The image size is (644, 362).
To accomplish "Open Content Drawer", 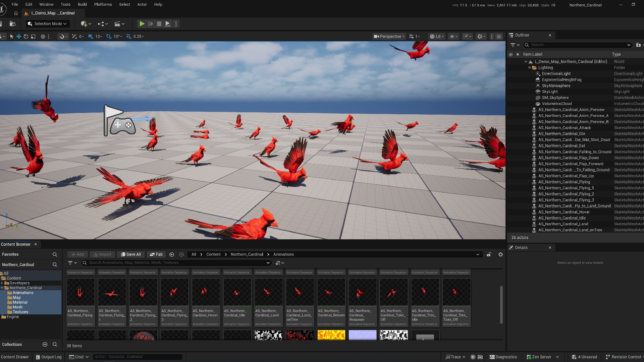I will point(15,357).
